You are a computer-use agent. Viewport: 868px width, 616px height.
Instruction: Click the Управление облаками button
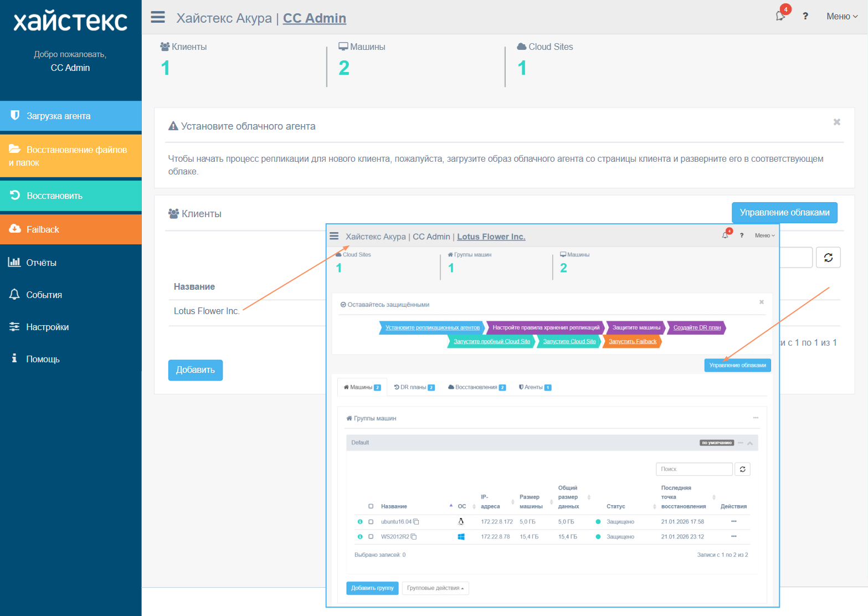784,212
